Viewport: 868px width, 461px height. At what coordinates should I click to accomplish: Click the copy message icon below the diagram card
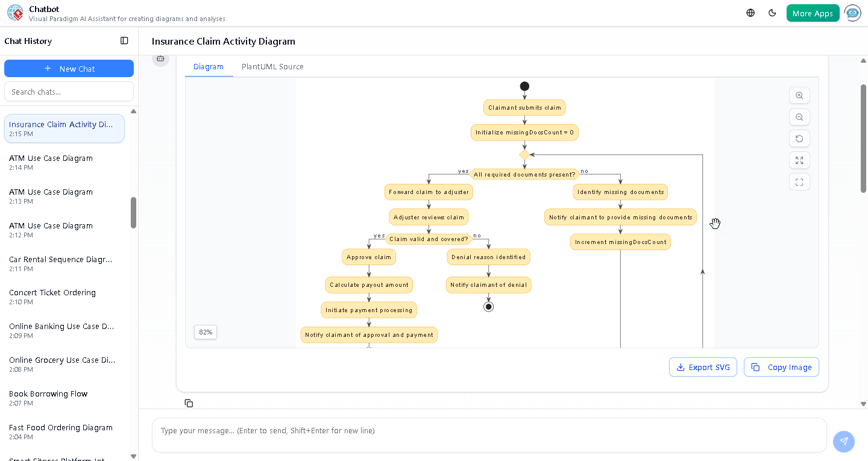coord(189,403)
